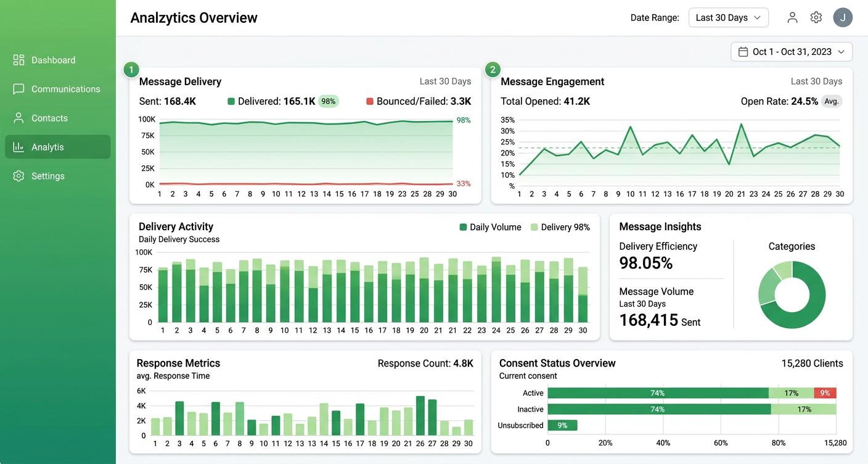Open the Last 30 Days dropdown
The image size is (868, 464).
point(729,17)
